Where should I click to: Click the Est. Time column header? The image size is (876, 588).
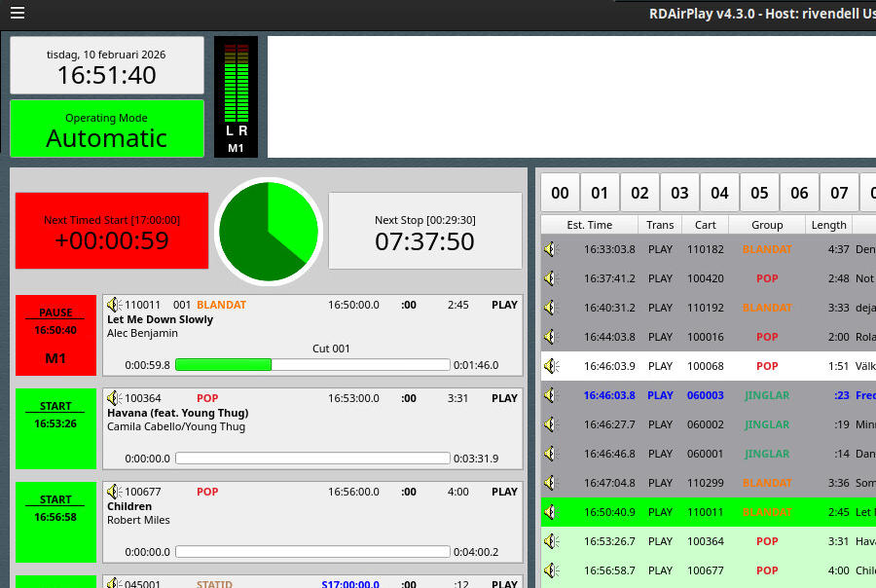click(590, 225)
